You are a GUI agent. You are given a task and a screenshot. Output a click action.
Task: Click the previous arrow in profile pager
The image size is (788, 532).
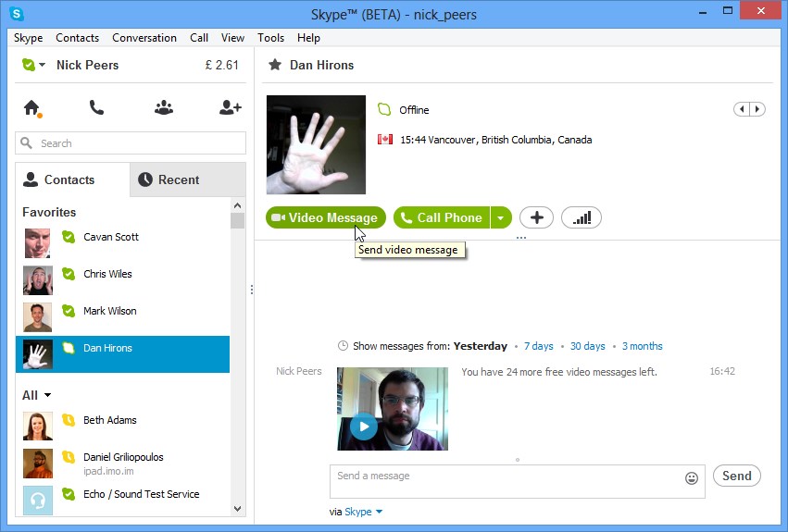(742, 109)
